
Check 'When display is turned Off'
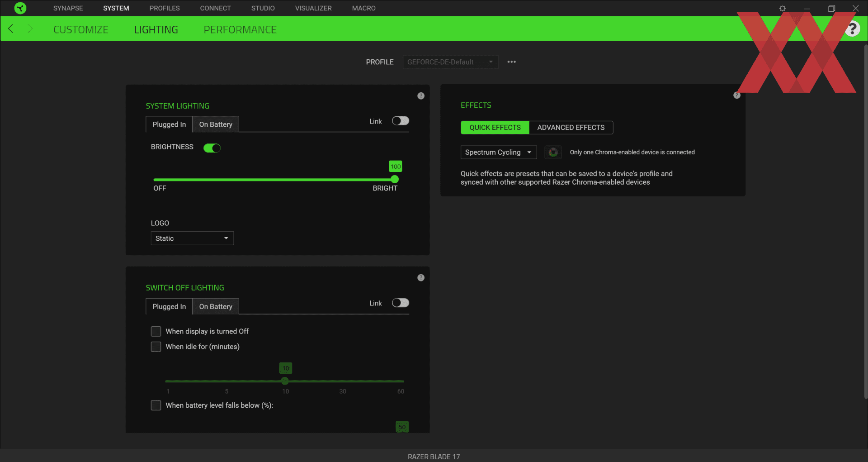pyautogui.click(x=156, y=332)
